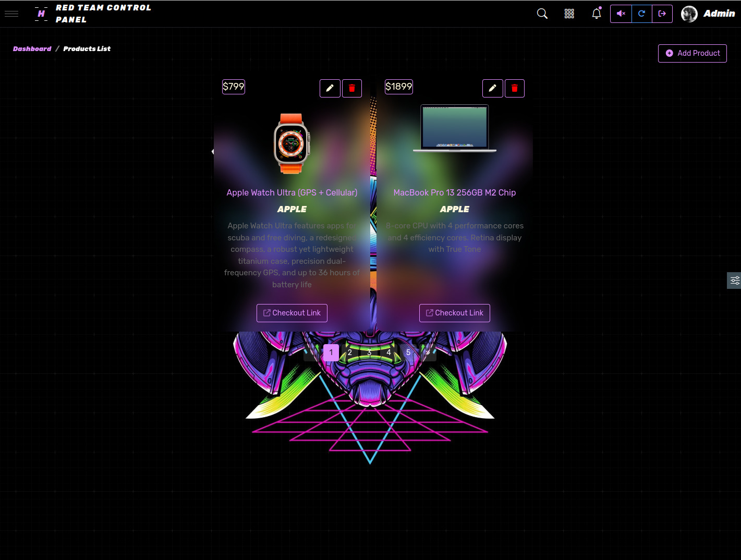Go to Dashboard breadcrumb link
The width and height of the screenshot is (741, 560).
[x=32, y=49]
